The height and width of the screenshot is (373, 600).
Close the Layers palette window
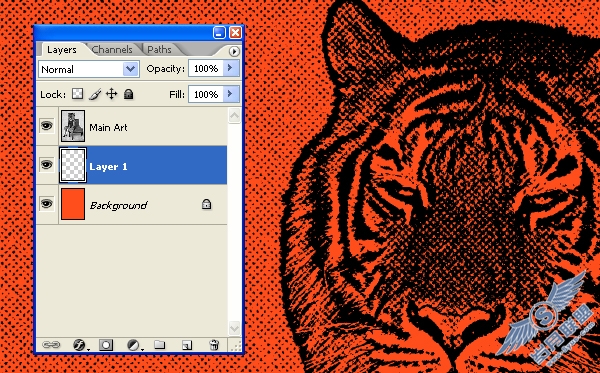pyautogui.click(x=236, y=33)
